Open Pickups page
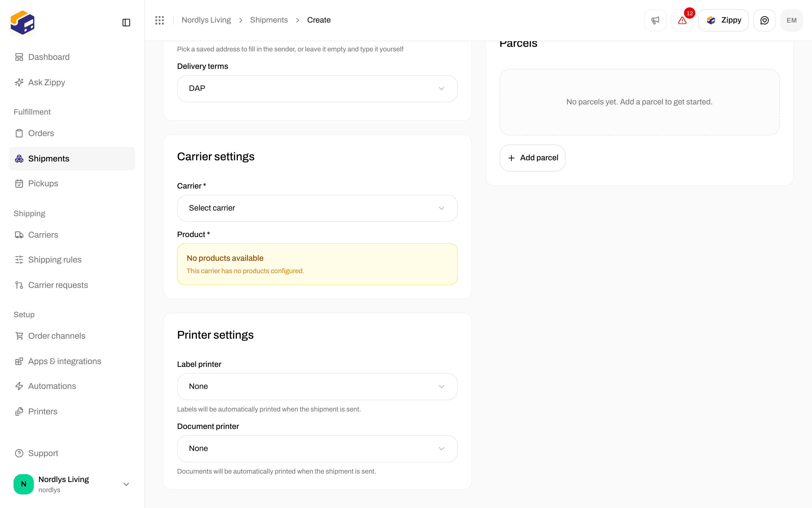The image size is (812, 508). pyautogui.click(x=72, y=183)
